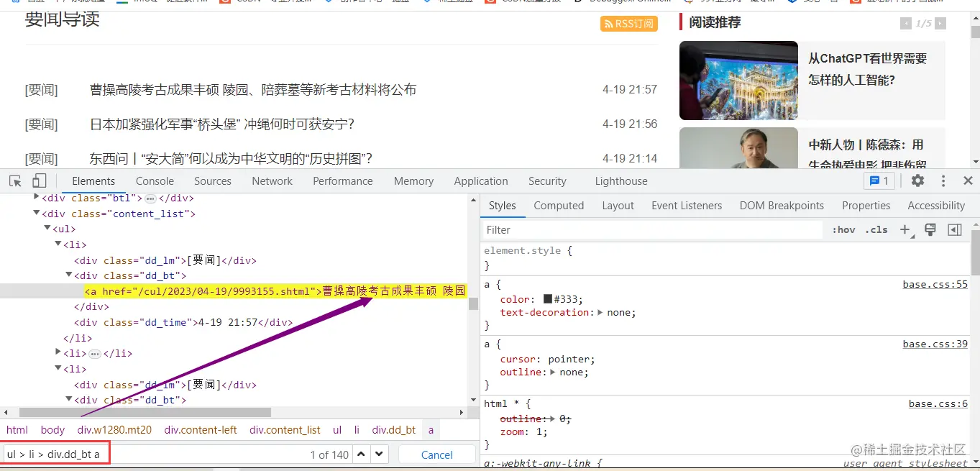980x471 pixels.
Task: Open the DOM Breakpoints sidebar tab
Action: pyautogui.click(x=782, y=206)
